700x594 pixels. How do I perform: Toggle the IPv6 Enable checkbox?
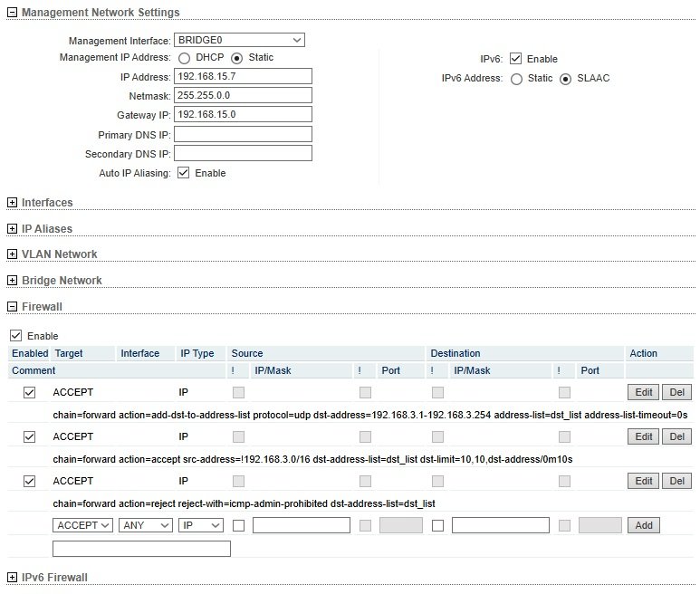(x=515, y=59)
